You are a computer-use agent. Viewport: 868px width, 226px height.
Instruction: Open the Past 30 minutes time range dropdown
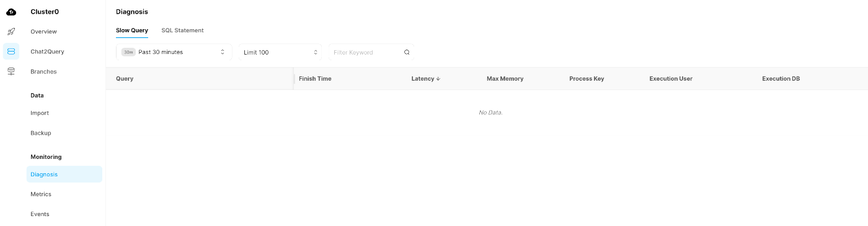(174, 52)
